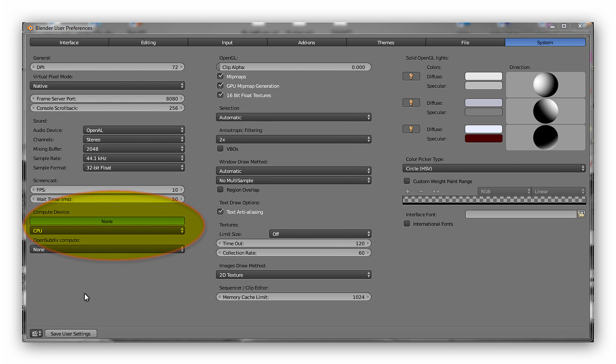This screenshot has height=364, width=616.
Task: Add a color stop with the plus icon
Action: click(407, 191)
